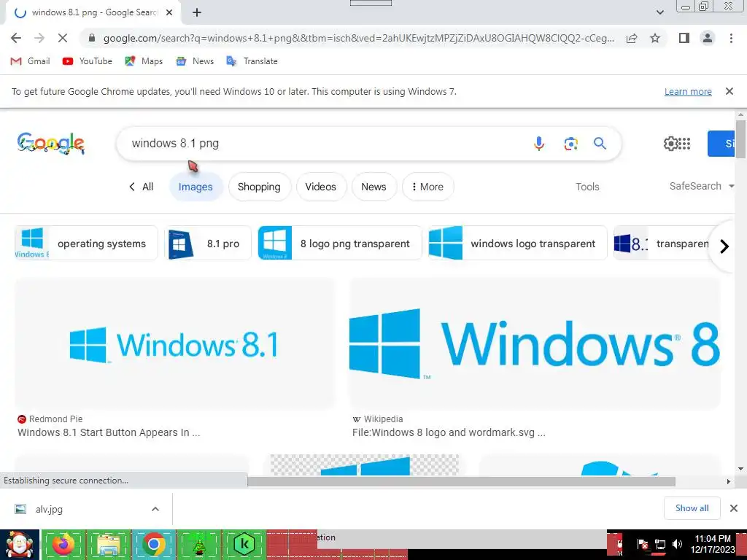
Task: Click 'Windows 8.1 Start Button Appears In ...' title
Action: point(109,432)
